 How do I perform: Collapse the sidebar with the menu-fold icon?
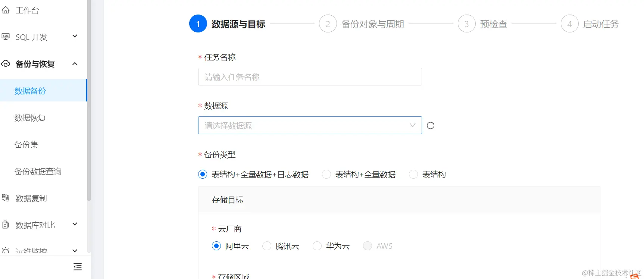78,267
